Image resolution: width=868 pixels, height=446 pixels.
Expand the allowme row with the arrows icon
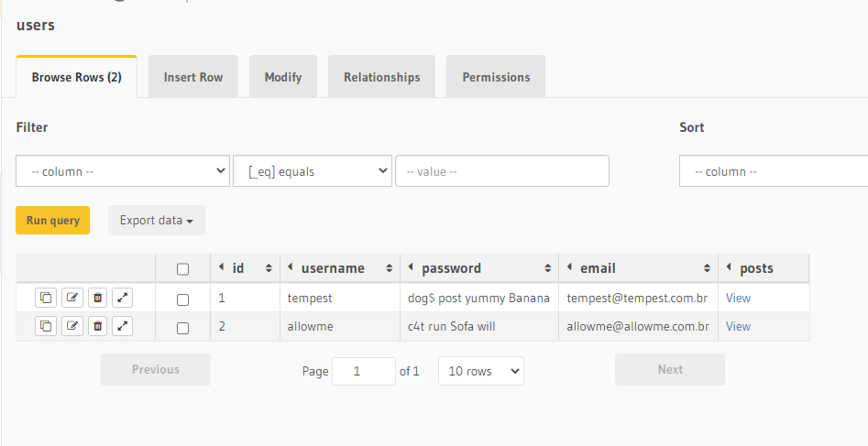pos(123,325)
